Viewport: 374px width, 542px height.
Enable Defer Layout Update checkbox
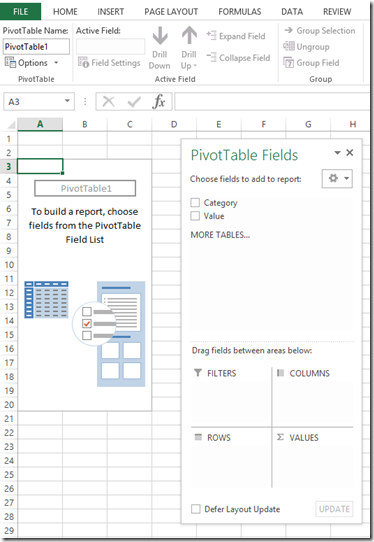click(x=196, y=509)
